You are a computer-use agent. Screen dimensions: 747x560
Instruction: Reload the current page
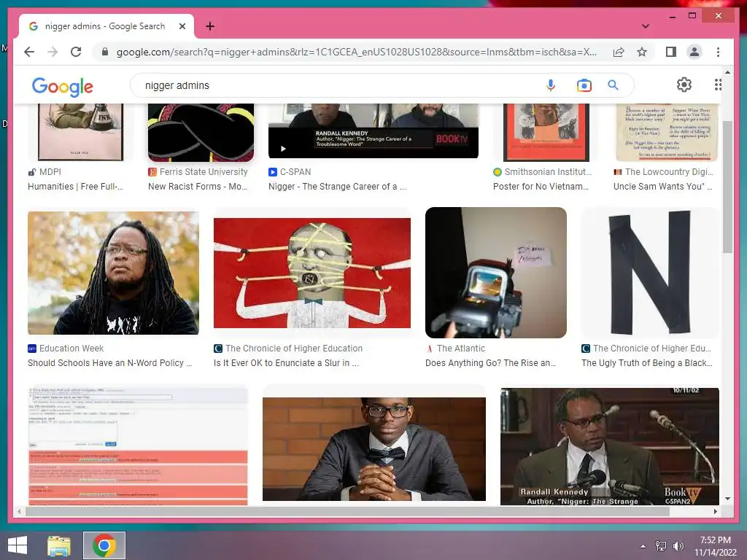[76, 52]
